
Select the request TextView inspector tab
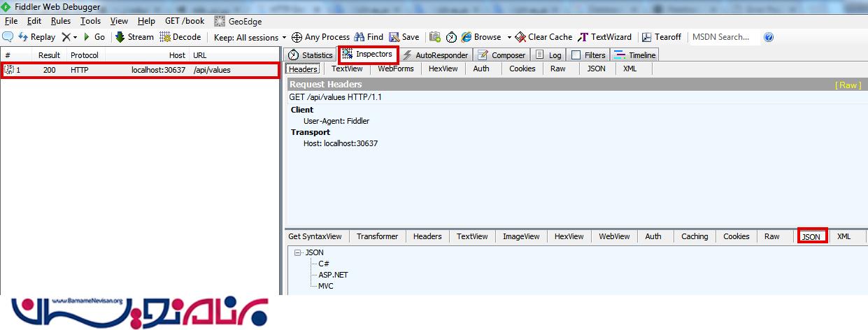click(347, 69)
